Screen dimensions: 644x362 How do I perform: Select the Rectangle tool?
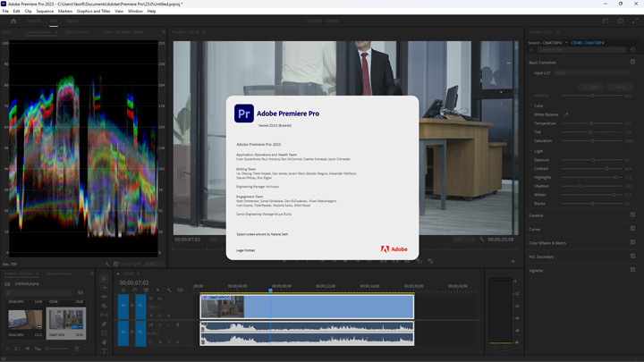click(104, 333)
